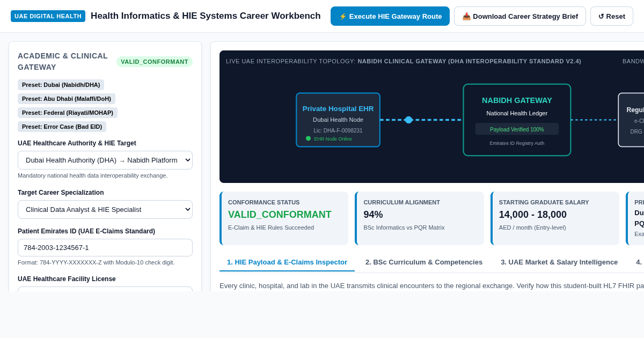This screenshot has height=338, width=644.
Task: Click the Conformance Status card
Action: [x=284, y=218]
